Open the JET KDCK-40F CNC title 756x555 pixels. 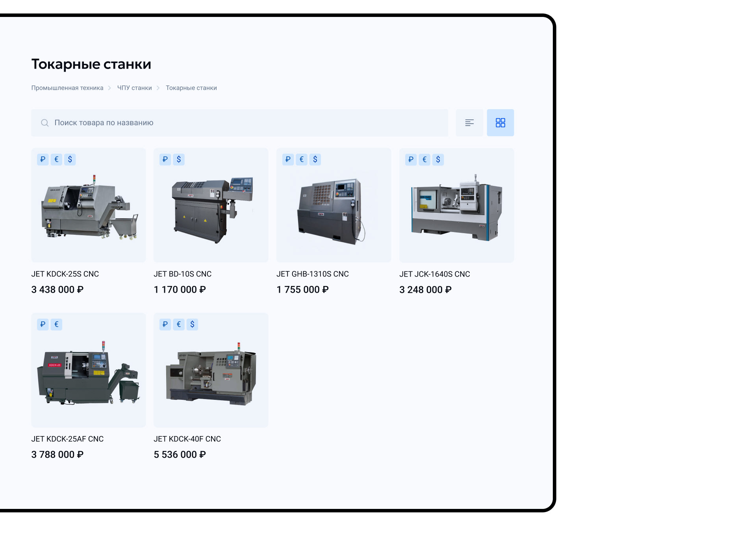pyautogui.click(x=187, y=439)
